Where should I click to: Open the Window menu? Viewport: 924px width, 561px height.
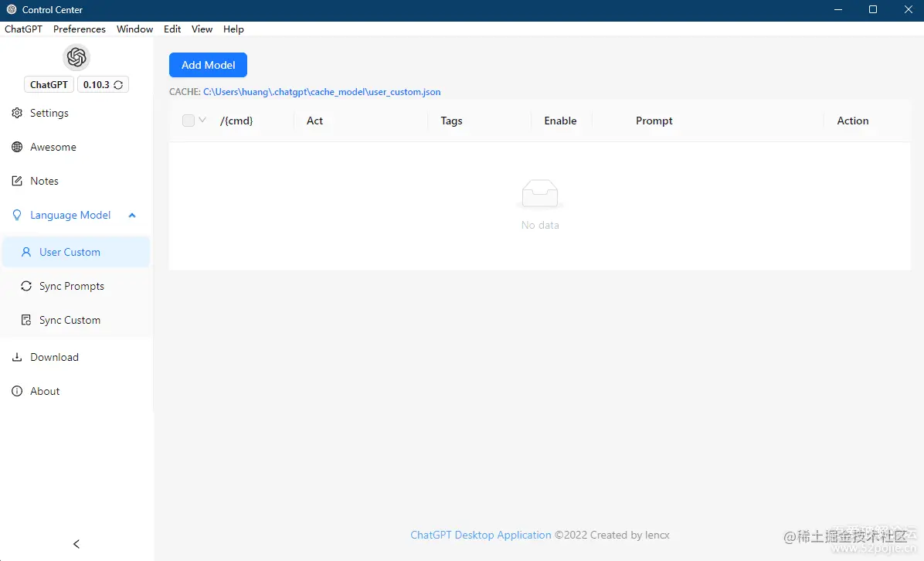point(135,29)
